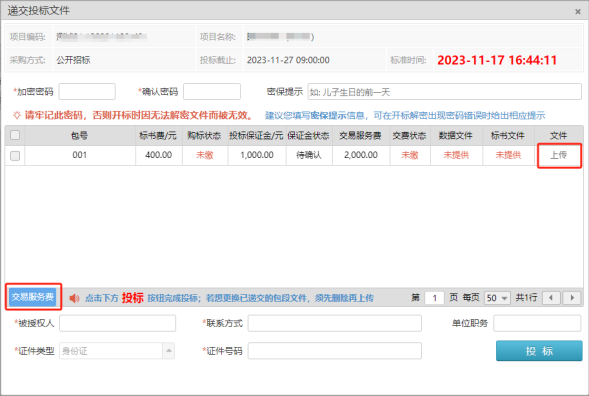Click the 标书文件 column header

(508, 136)
